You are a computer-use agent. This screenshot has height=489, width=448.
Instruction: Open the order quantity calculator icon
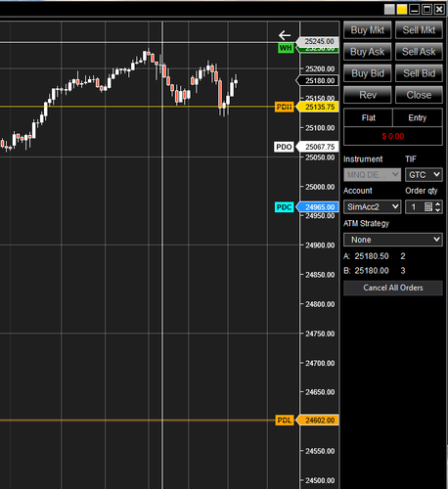click(x=428, y=206)
